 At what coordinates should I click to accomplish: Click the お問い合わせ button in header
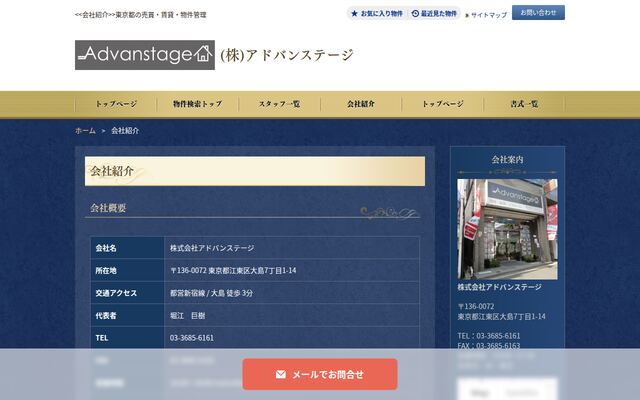(x=538, y=13)
